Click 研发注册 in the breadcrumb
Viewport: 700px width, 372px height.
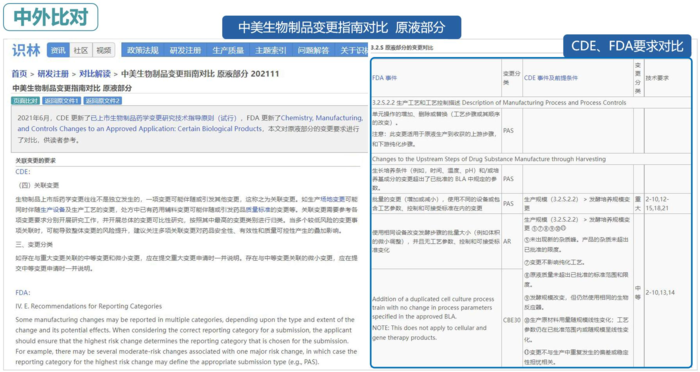(53, 74)
